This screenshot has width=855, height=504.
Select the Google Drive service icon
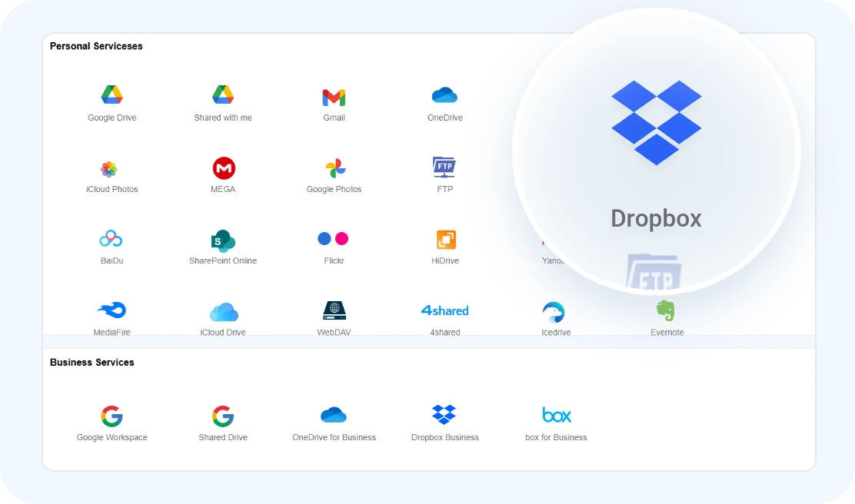tap(111, 94)
